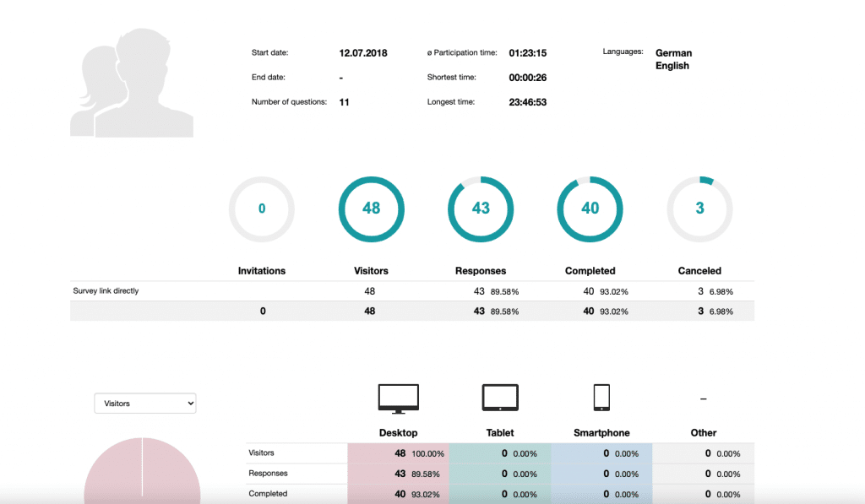The image size is (865, 504).
Task: Click the Desktop column heading
Action: coord(399,433)
